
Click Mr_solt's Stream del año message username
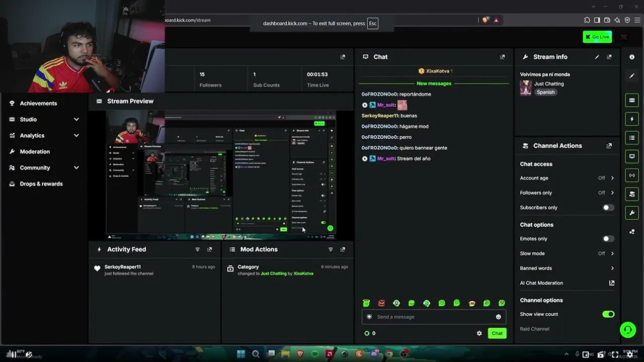[x=386, y=158]
